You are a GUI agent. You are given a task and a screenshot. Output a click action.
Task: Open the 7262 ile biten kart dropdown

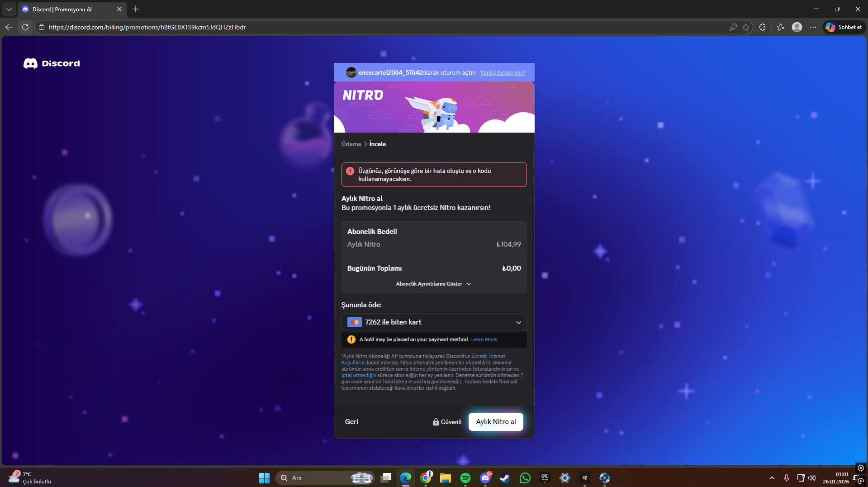coord(434,322)
